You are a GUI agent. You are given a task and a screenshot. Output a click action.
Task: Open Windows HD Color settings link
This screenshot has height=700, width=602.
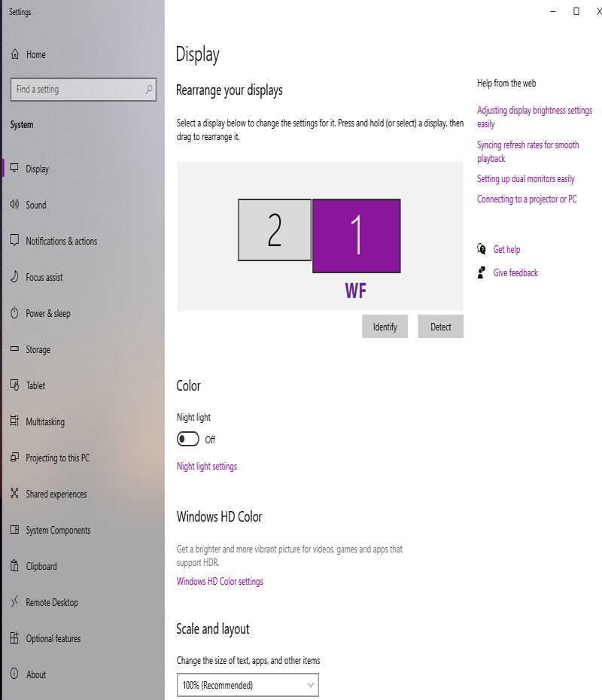(x=220, y=581)
